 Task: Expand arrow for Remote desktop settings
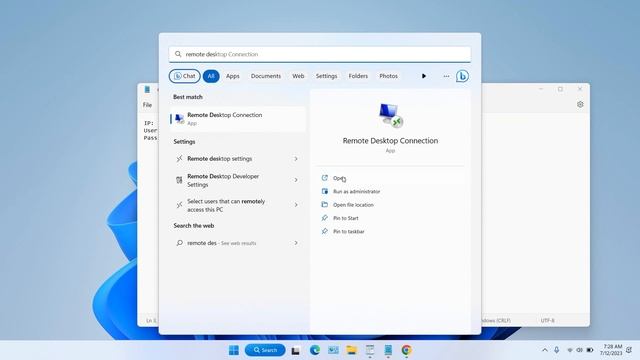coord(296,159)
